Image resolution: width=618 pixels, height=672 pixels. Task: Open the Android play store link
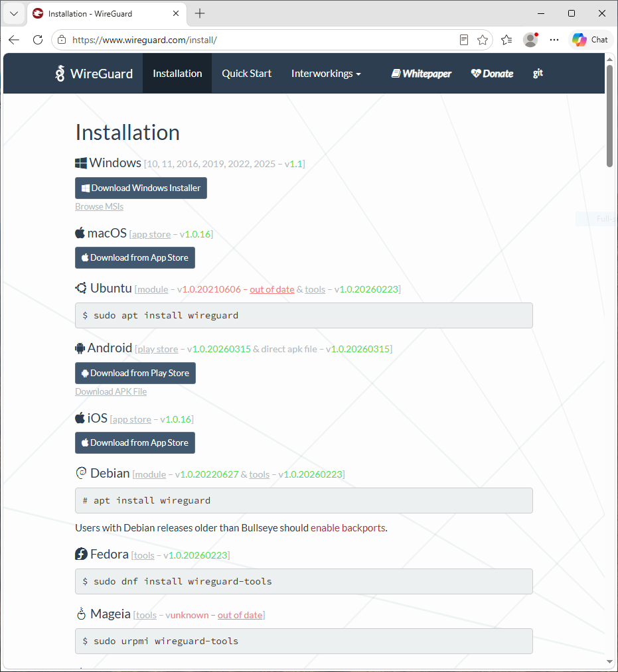[x=158, y=350]
